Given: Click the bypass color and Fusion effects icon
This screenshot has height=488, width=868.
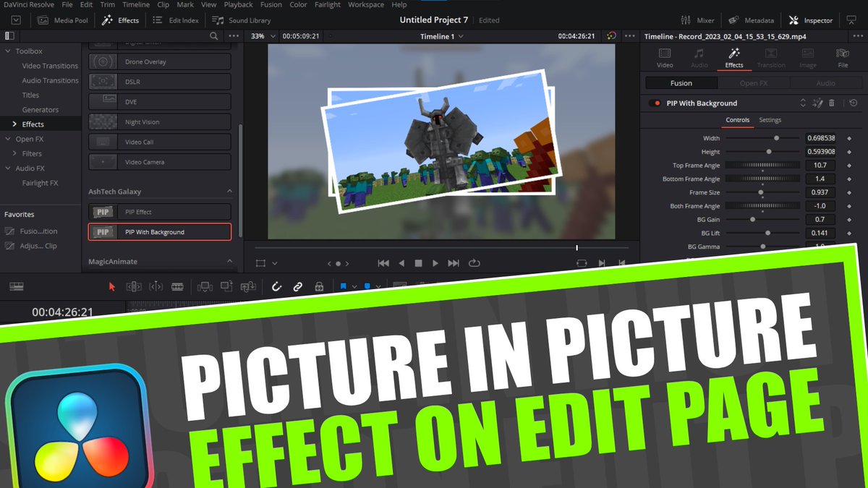Looking at the screenshot, I should 611,36.
